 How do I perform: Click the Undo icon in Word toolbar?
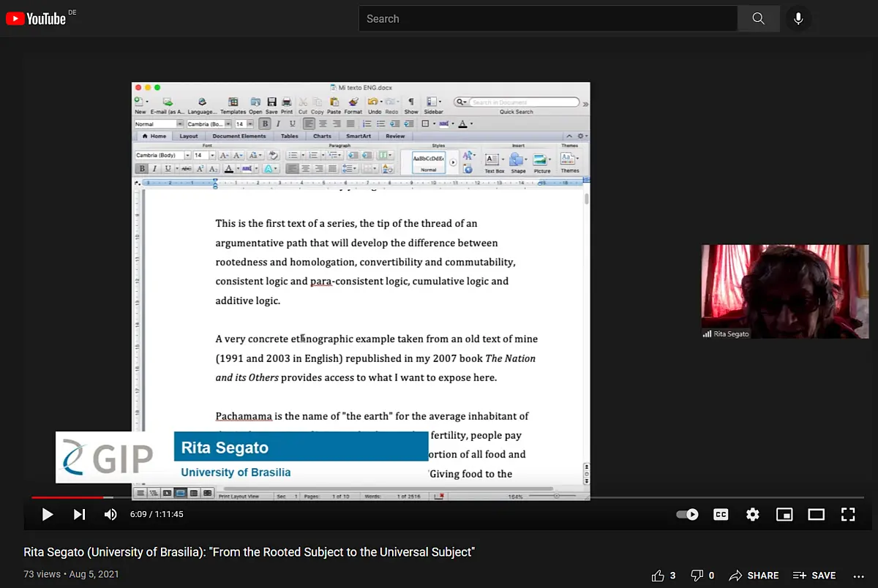tap(373, 102)
